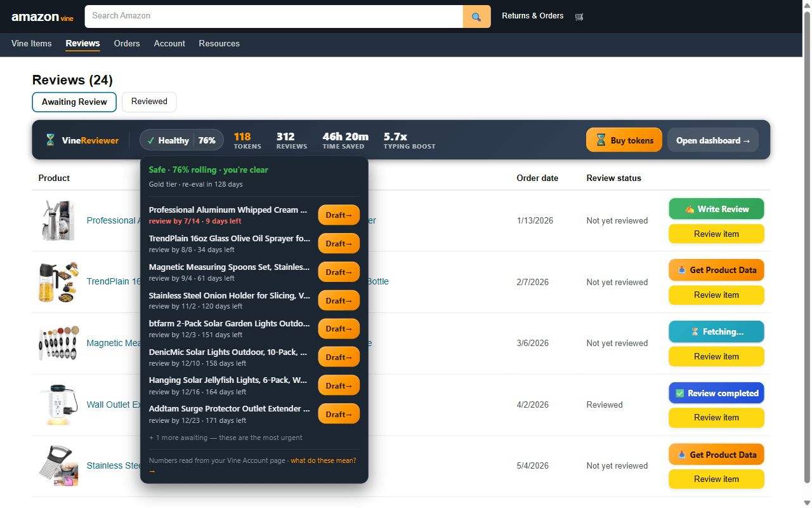Click the 'review by 7/14 · 9 days left' warning
This screenshot has height=508, width=812.
pos(195,221)
